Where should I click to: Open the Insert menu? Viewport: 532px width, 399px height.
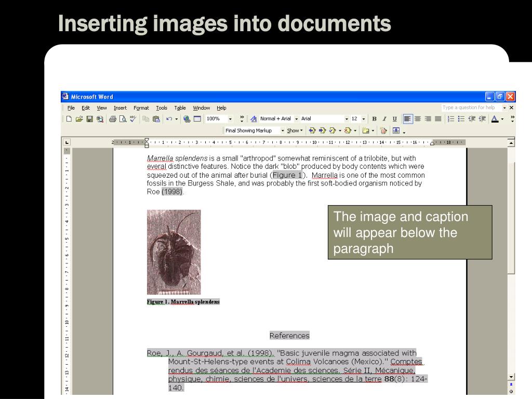pyautogui.click(x=120, y=108)
